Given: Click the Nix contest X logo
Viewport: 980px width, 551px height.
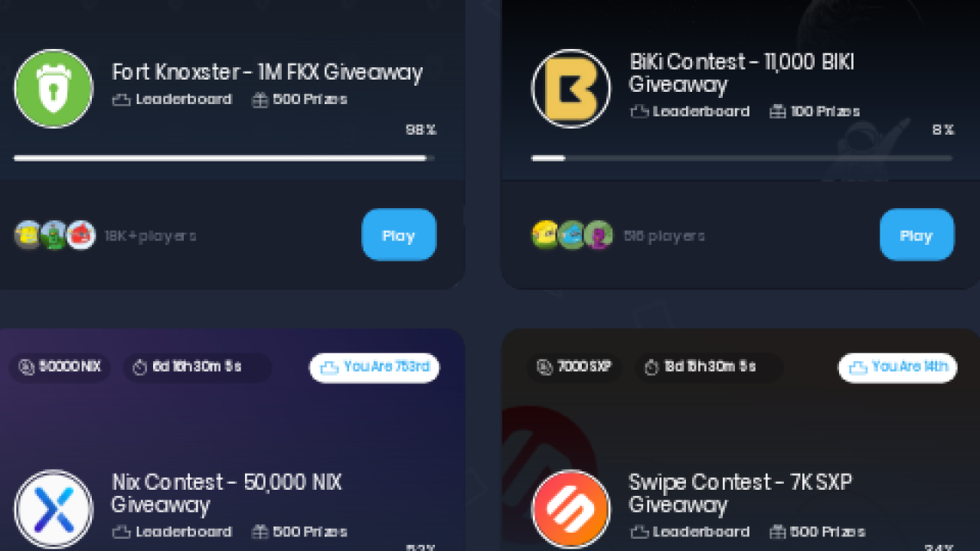Looking at the screenshot, I should [54, 509].
